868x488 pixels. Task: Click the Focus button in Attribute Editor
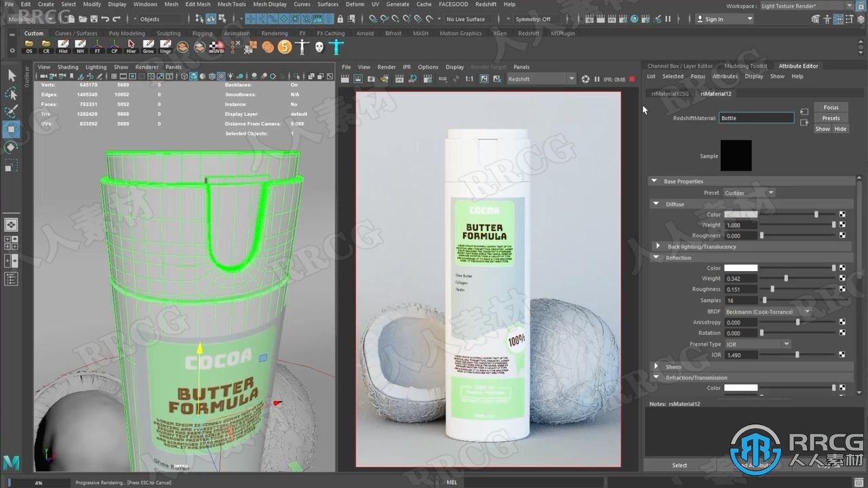tap(831, 107)
